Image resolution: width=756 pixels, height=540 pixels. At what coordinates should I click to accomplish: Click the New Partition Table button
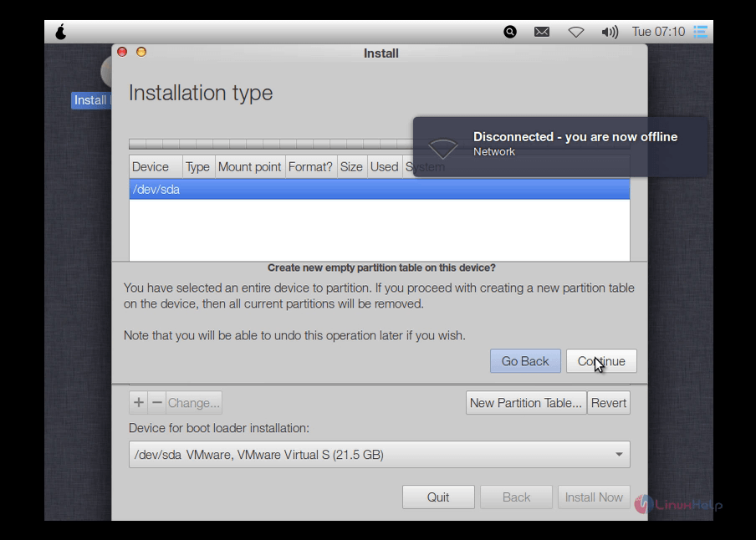pos(525,402)
